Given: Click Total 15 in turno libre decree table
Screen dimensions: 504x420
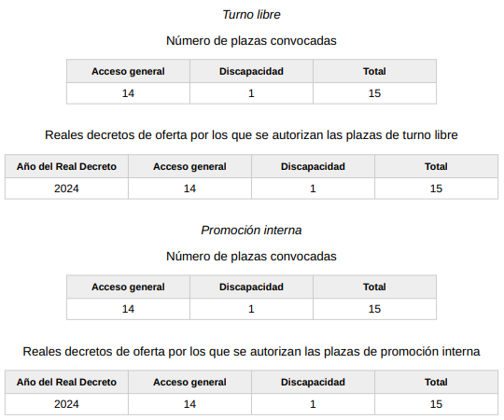Looking at the screenshot, I should (x=436, y=189).
